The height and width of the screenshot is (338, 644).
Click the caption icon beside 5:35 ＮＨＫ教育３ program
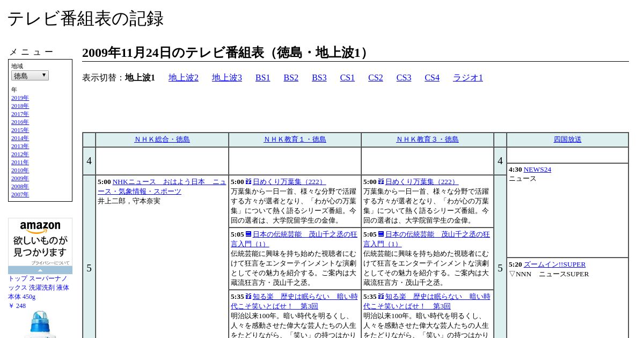point(381,297)
